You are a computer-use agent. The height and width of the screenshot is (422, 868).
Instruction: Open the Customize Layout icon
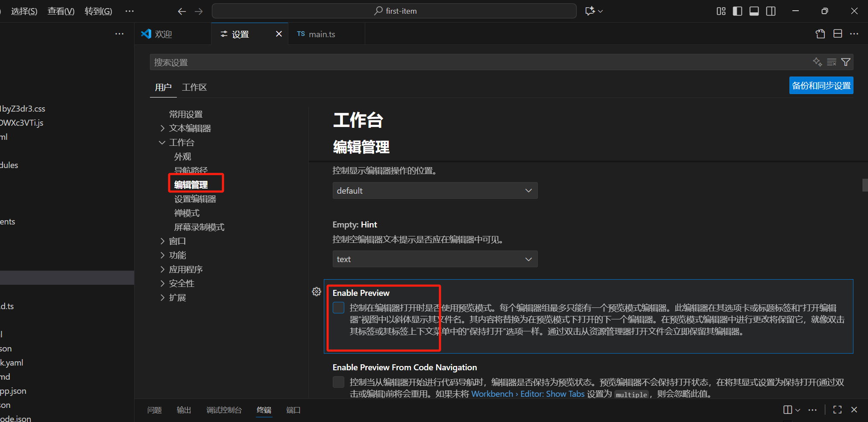click(x=721, y=11)
